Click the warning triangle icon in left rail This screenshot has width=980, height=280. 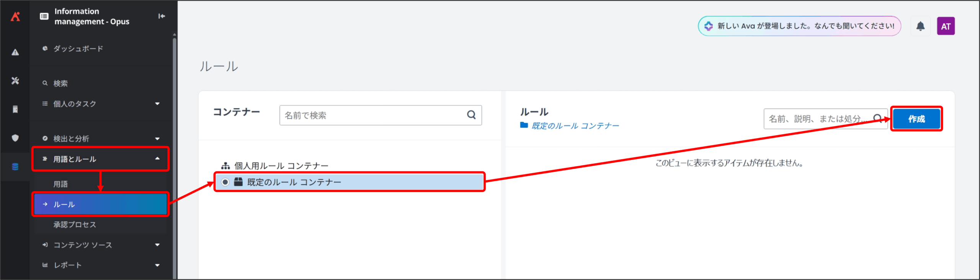pyautogui.click(x=15, y=52)
